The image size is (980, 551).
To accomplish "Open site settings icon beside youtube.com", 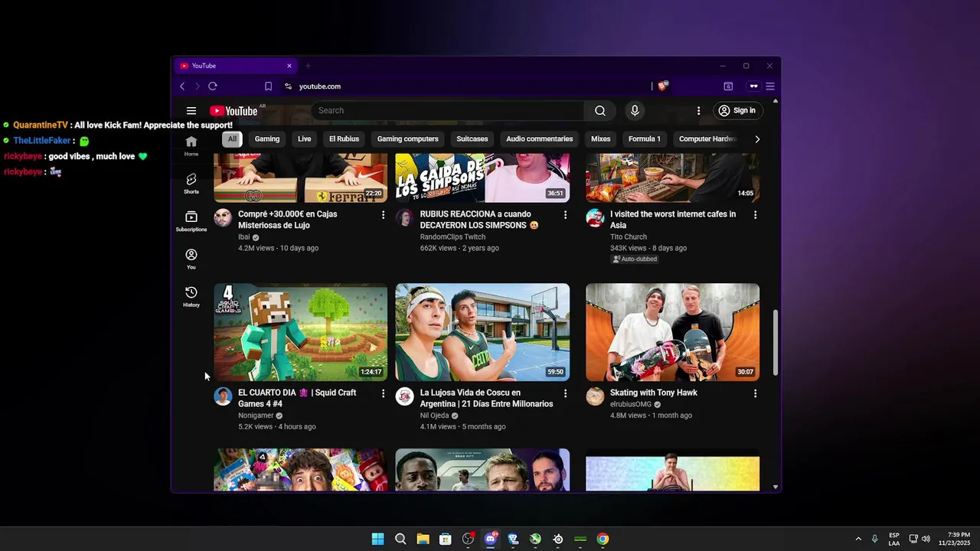I will coord(288,86).
